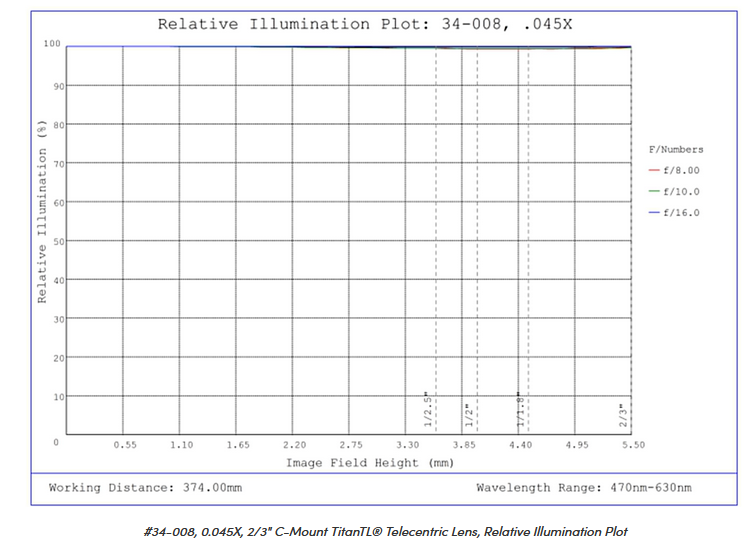The image size is (754, 544).
Task: Click the 2/3" sensor size marker label
Action: (622, 412)
